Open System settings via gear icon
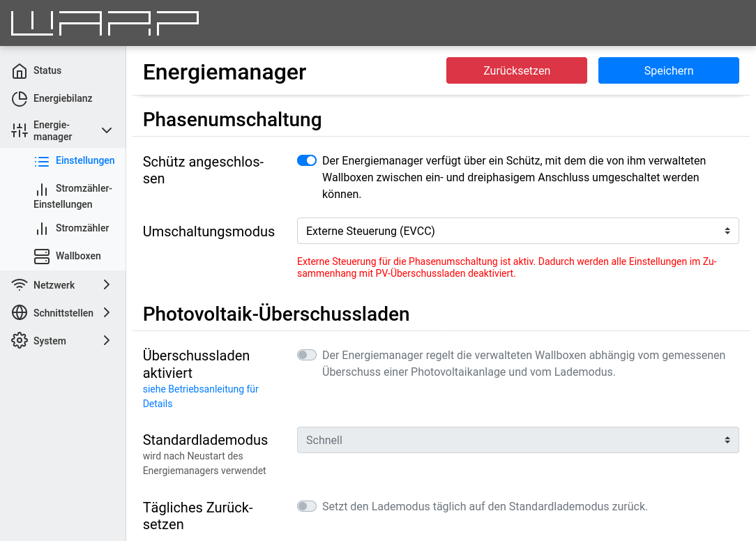This screenshot has width=756, height=541. coord(19,340)
